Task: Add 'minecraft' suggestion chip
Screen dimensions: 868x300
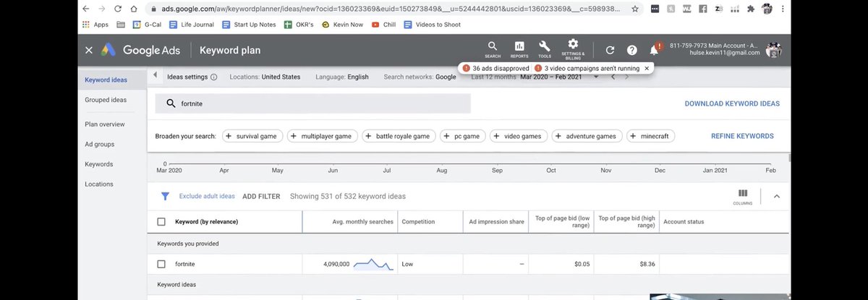Action: point(650,136)
